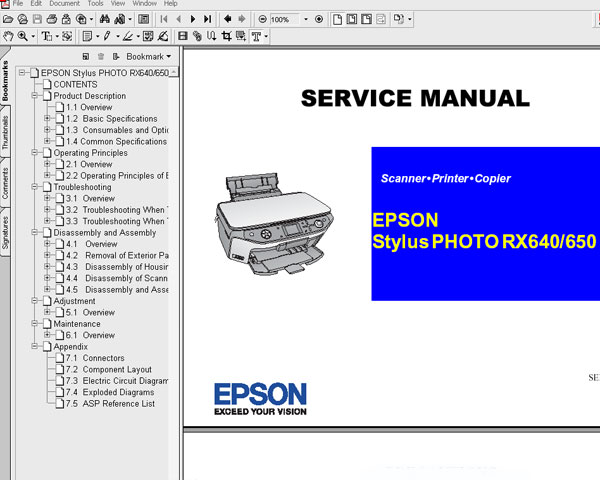Open the 7.4 Exploded Diagrams bookmark
Image resolution: width=600 pixels, height=480 pixels.
coord(110,392)
